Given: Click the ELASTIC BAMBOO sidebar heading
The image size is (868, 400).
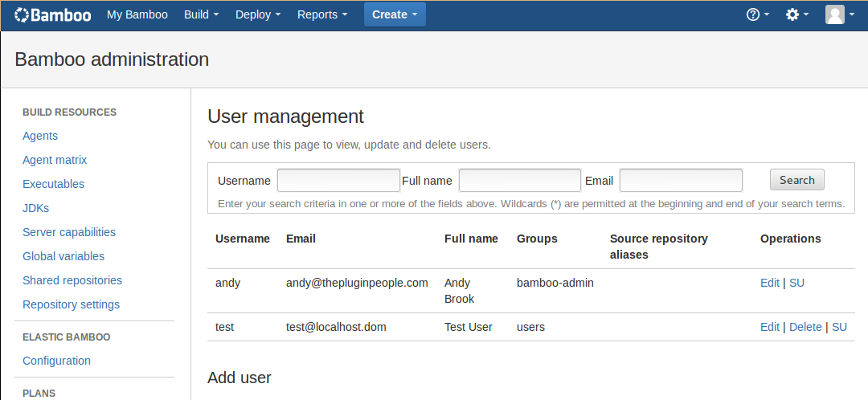Looking at the screenshot, I should (x=67, y=337).
